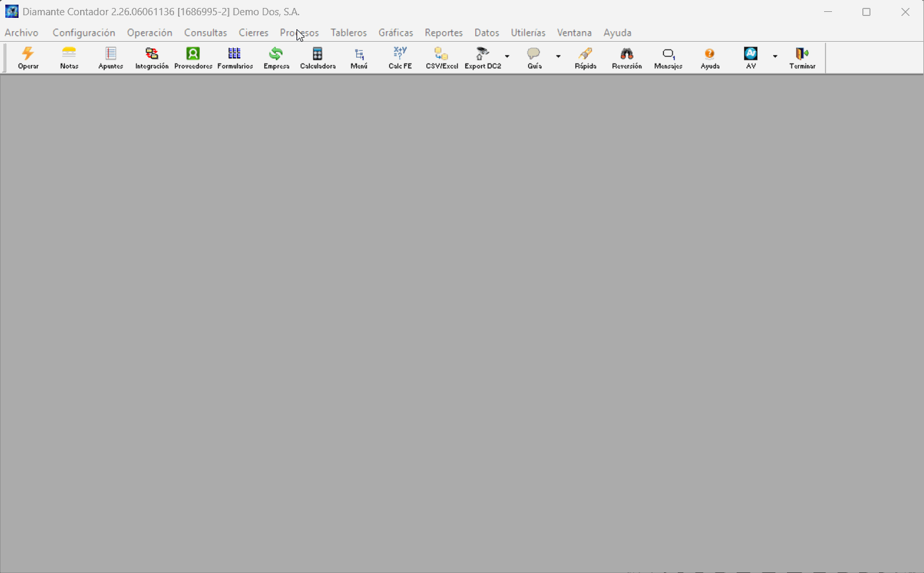Expand the Guía dropdown arrow
Image resolution: width=924 pixels, height=573 pixels.
tap(558, 57)
